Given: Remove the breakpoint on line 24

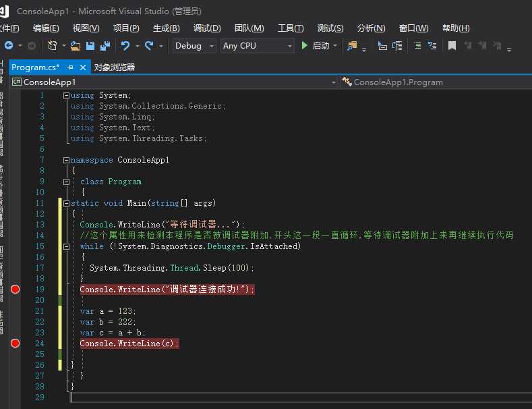Looking at the screenshot, I should pos(16,343).
